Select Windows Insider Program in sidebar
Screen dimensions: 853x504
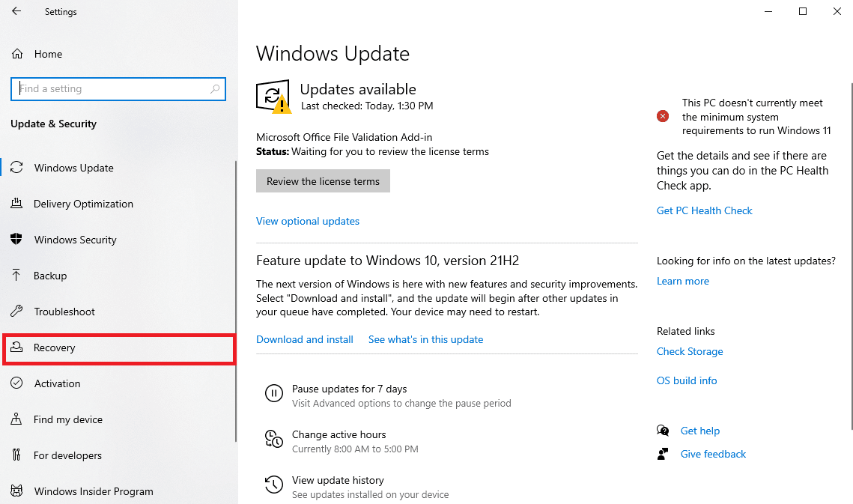pyautogui.click(x=93, y=491)
